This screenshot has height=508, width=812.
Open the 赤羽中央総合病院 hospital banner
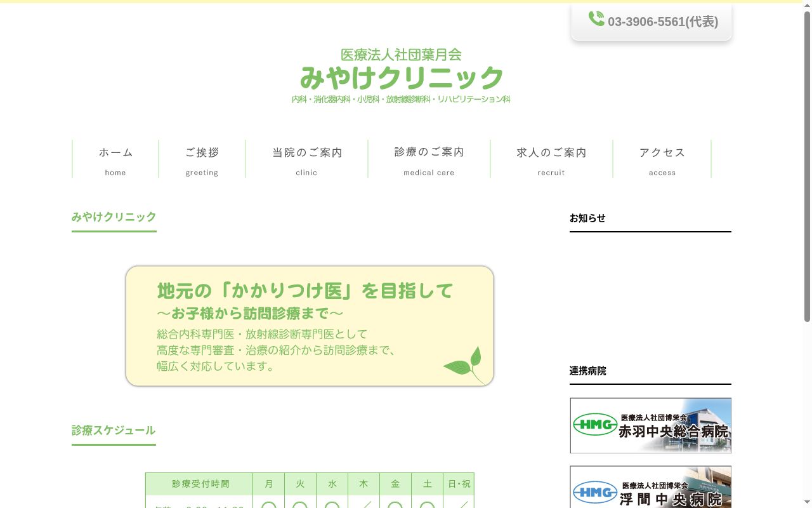tap(651, 425)
